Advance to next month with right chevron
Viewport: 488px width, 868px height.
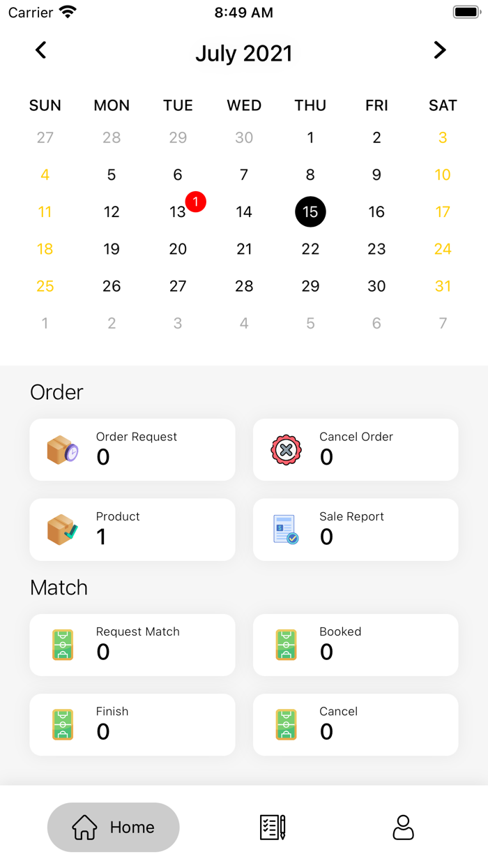(439, 50)
